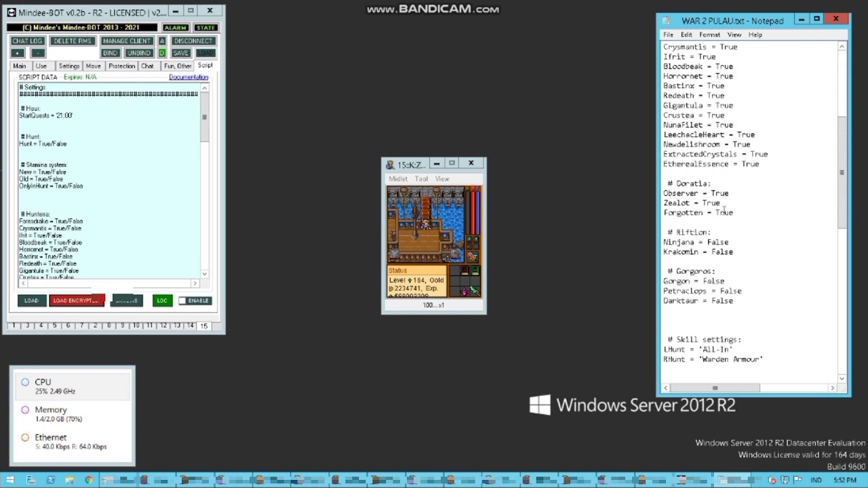Open Notepad's View menu
This screenshot has height=488, width=868.
734,35
